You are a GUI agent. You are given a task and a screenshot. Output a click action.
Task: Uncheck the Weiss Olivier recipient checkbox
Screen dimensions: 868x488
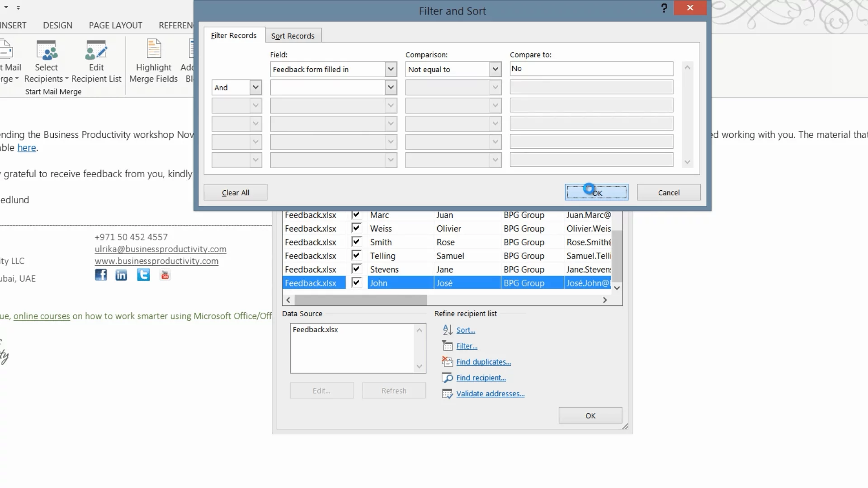[356, 228]
